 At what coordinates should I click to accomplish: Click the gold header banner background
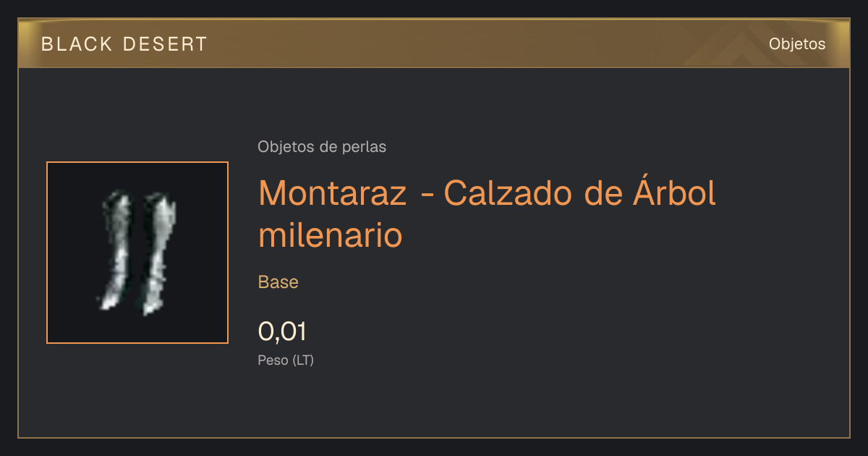pyautogui.click(x=434, y=44)
